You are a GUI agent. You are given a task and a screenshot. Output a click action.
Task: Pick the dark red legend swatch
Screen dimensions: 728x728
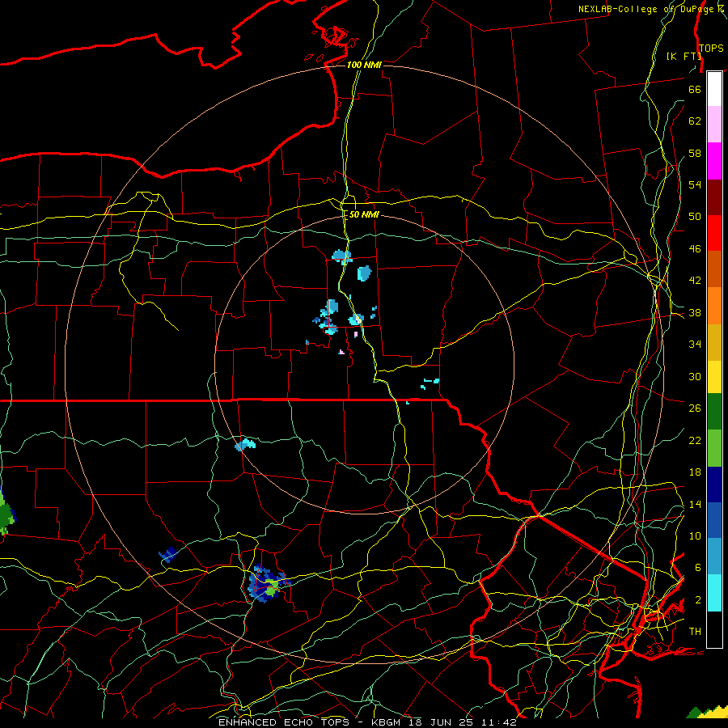(714, 198)
